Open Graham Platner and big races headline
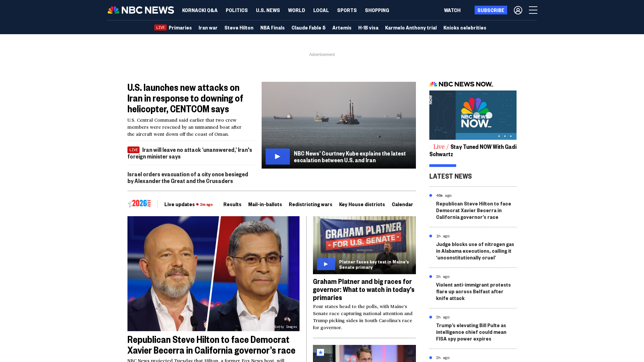 pyautogui.click(x=364, y=290)
